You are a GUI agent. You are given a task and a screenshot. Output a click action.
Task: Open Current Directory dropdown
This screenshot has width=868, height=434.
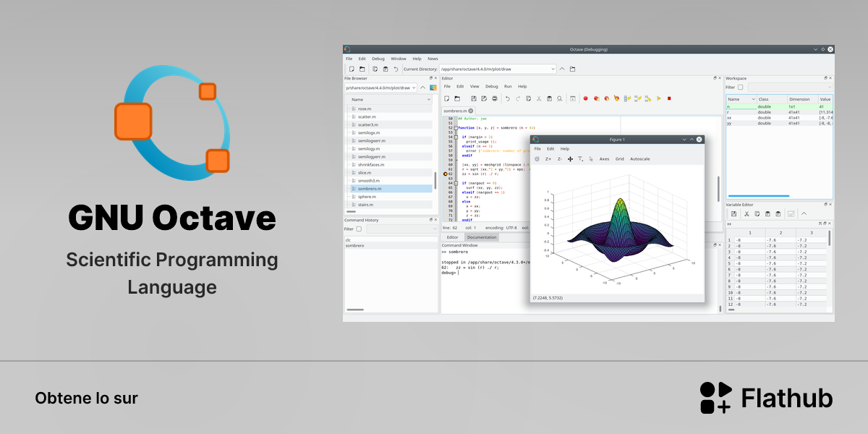pos(553,69)
